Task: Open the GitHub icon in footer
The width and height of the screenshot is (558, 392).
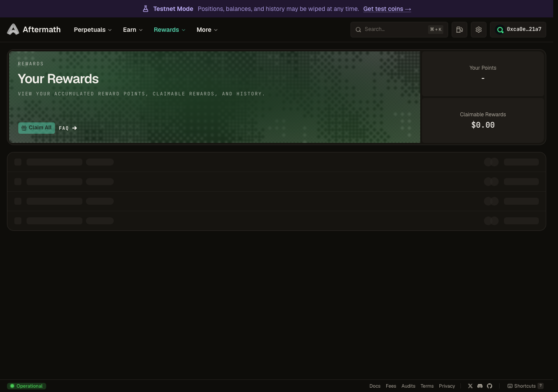Action: pyautogui.click(x=490, y=386)
